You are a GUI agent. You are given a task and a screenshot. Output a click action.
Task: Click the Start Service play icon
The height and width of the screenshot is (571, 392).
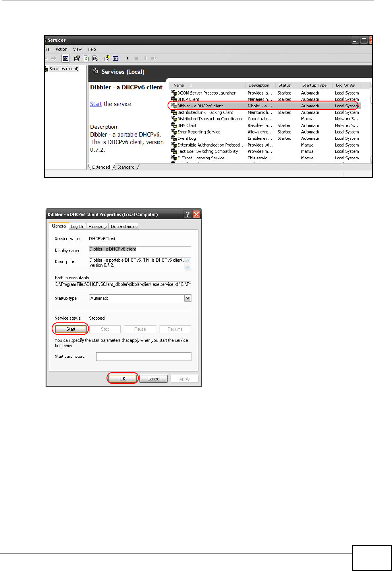tap(127, 58)
